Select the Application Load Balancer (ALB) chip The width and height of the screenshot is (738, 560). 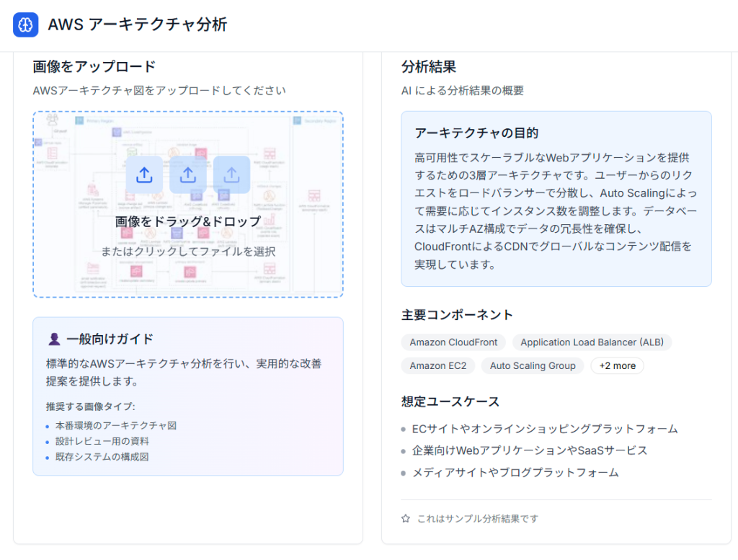[592, 342]
